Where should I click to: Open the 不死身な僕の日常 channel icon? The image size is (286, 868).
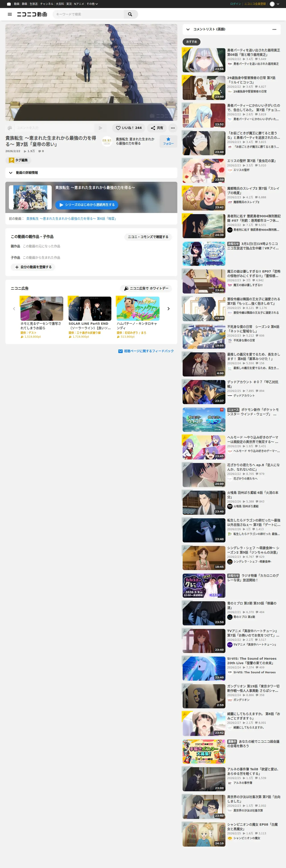point(230,340)
